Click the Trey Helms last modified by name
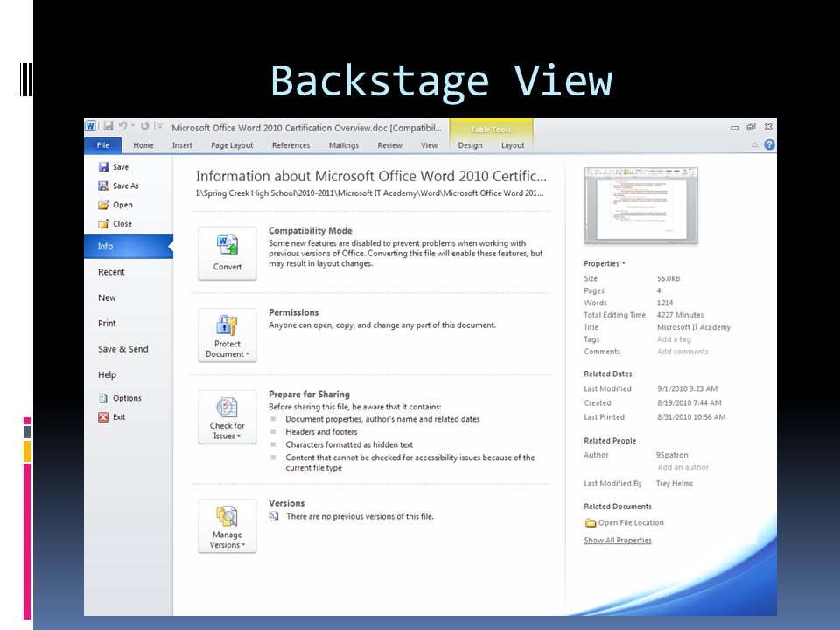Screen dimensions: 840x630 click(x=675, y=484)
